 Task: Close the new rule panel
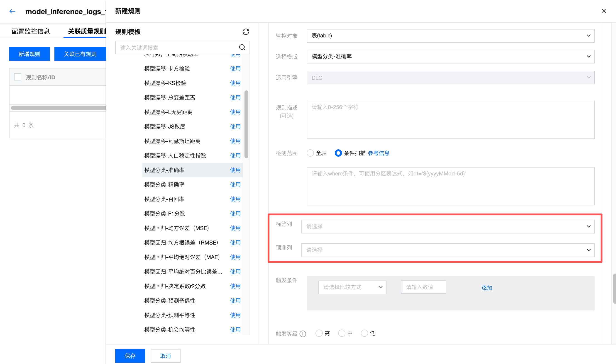604,11
